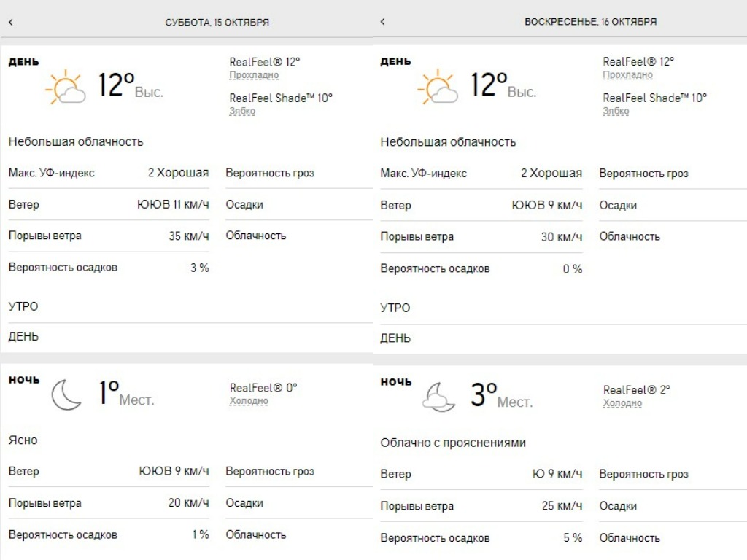Click Saturday's 12° high temperature
Viewport: 747px width, 560px height.
click(116, 86)
